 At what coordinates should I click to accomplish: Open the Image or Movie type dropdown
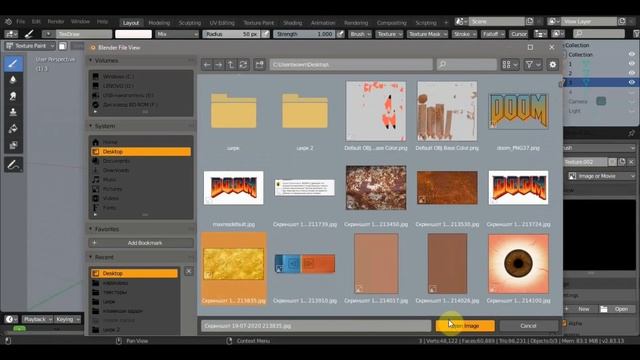[x=602, y=176]
